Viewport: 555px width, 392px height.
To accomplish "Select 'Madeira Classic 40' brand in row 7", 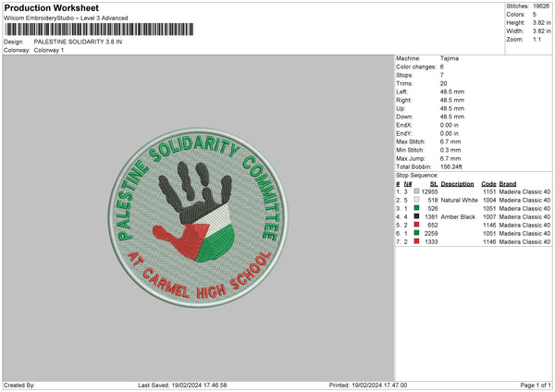I will [x=524, y=242].
